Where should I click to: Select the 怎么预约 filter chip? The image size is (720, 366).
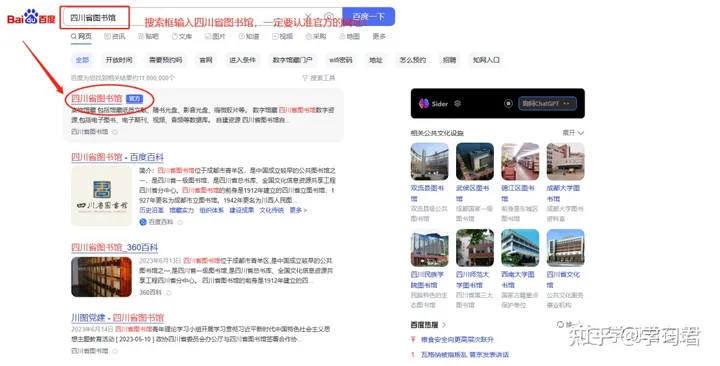pyautogui.click(x=412, y=60)
